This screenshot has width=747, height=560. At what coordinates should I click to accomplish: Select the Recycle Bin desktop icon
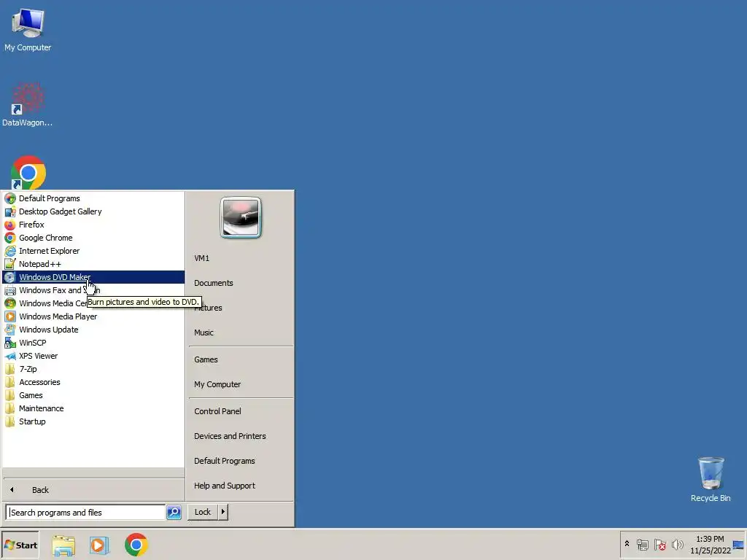coord(711,480)
